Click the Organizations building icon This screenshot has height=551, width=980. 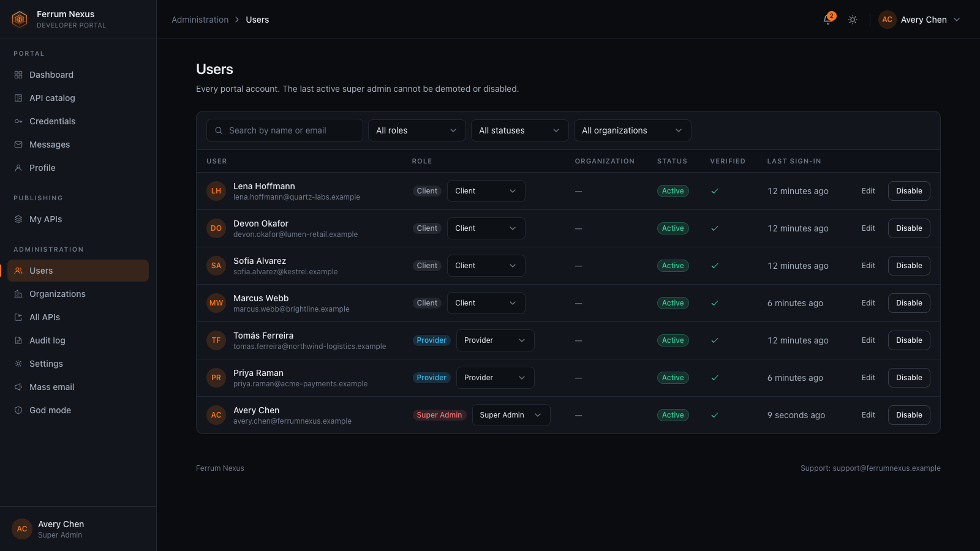pos(18,294)
